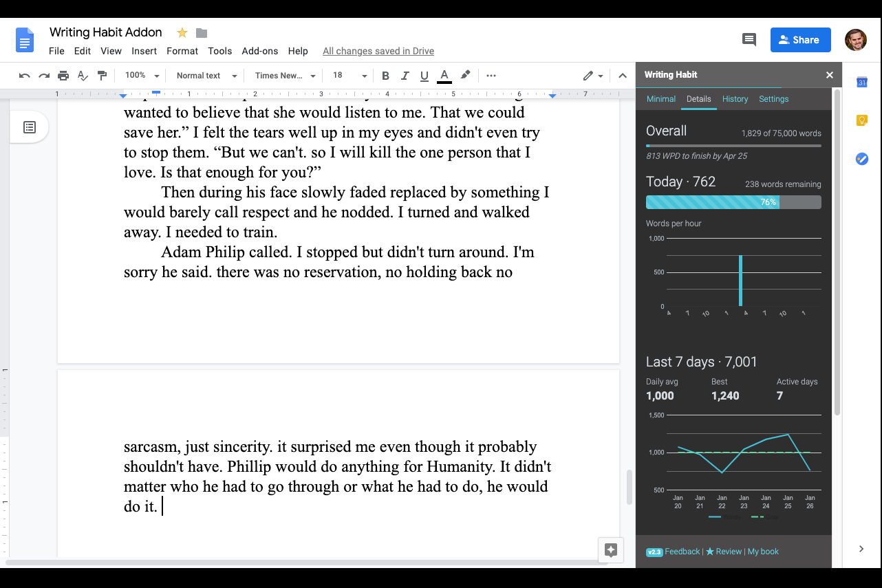Star the Writing Habit Addon document

(x=182, y=32)
